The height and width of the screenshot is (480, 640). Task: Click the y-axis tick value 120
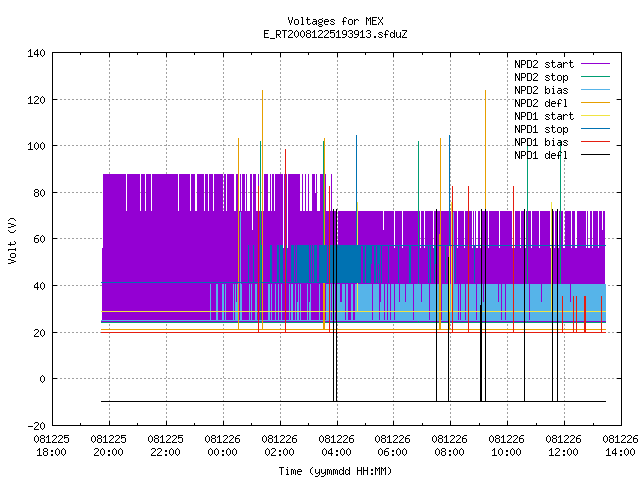click(36, 100)
